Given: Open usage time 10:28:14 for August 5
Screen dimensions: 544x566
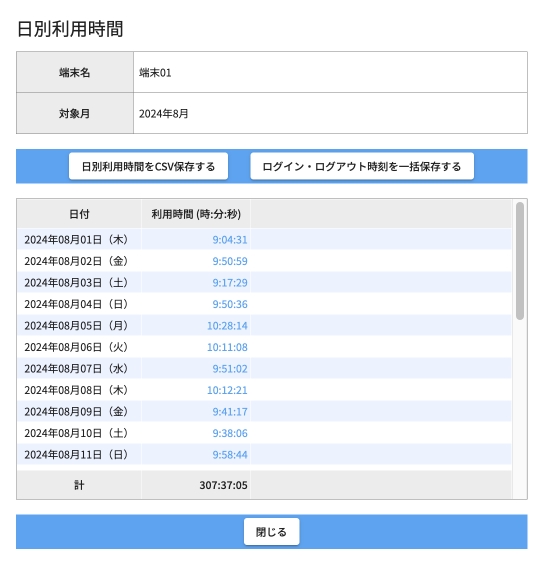Looking at the screenshot, I should tap(227, 326).
